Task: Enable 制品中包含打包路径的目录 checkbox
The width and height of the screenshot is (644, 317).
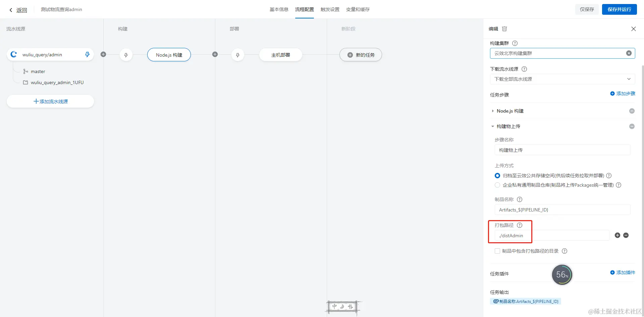Action: pos(497,251)
